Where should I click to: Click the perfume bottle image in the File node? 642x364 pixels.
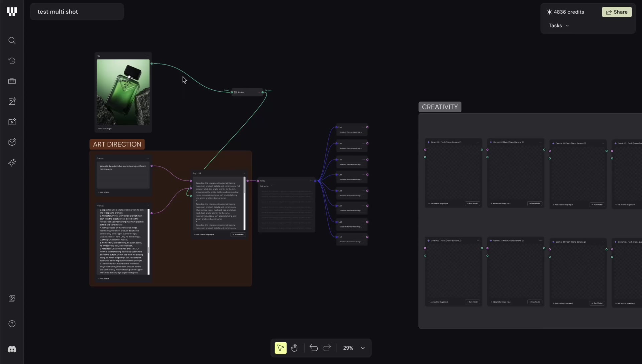pyautogui.click(x=123, y=92)
